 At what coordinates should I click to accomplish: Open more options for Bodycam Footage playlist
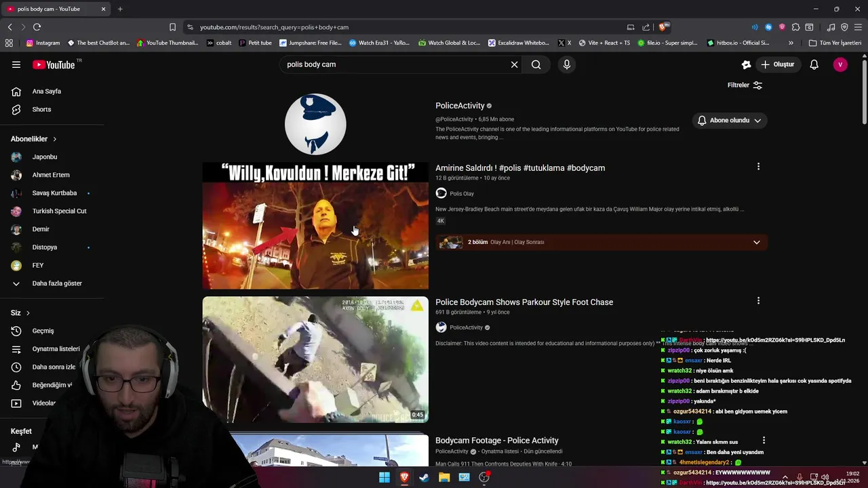(x=764, y=441)
